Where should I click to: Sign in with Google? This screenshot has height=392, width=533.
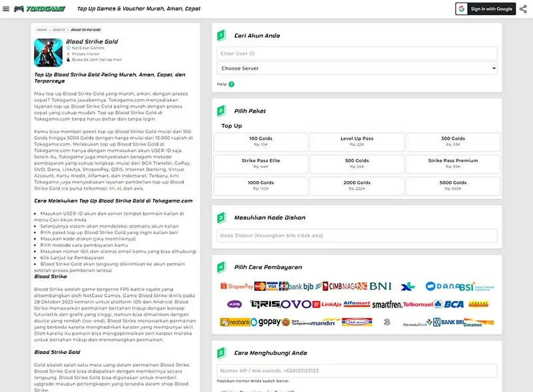484,9
